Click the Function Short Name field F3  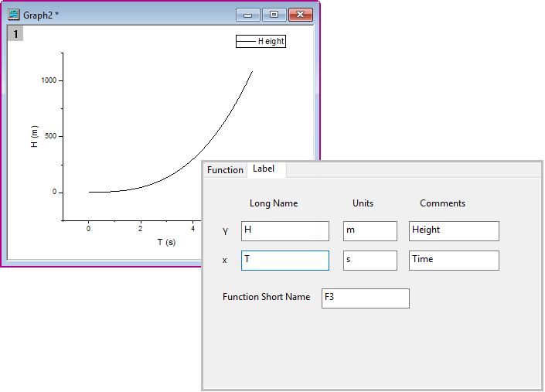[366, 298]
